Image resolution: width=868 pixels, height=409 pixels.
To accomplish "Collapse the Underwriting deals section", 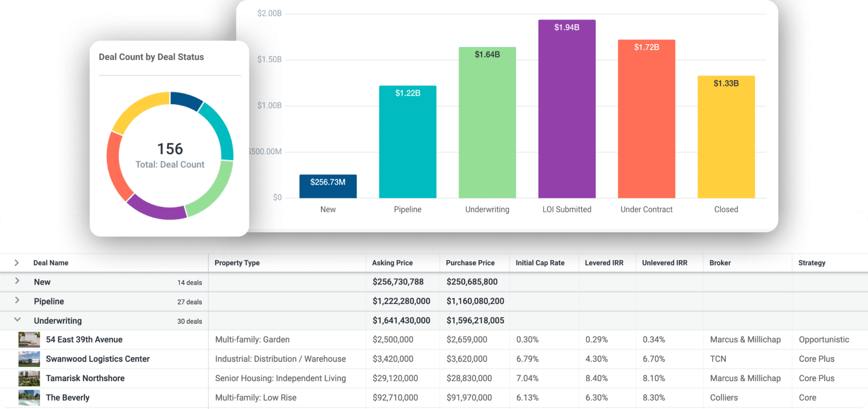I will [17, 321].
